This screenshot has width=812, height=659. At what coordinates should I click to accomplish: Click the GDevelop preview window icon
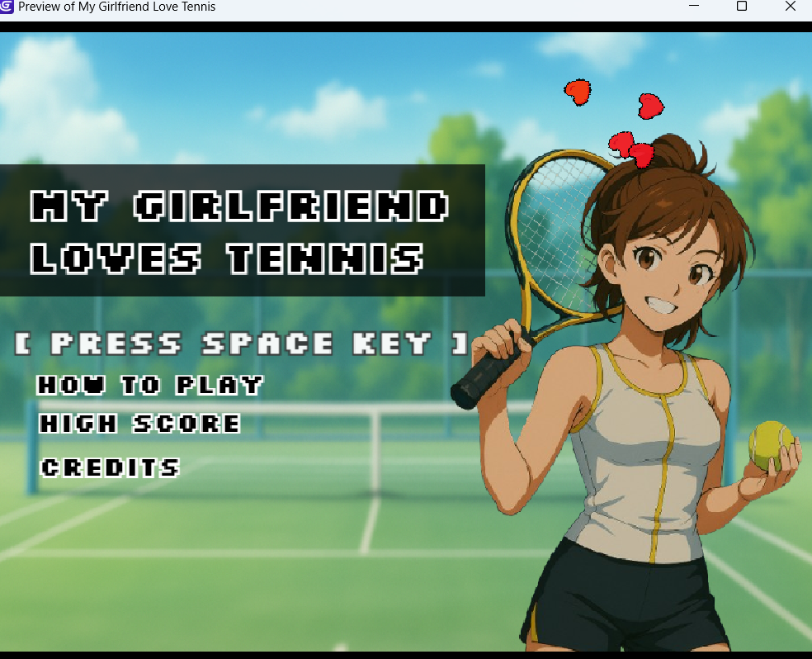(x=7, y=7)
